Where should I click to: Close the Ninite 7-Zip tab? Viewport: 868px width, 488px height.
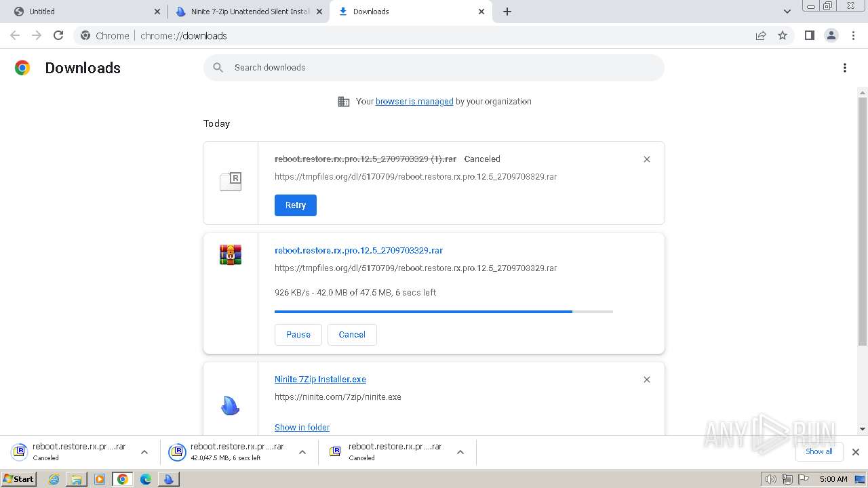click(x=319, y=12)
